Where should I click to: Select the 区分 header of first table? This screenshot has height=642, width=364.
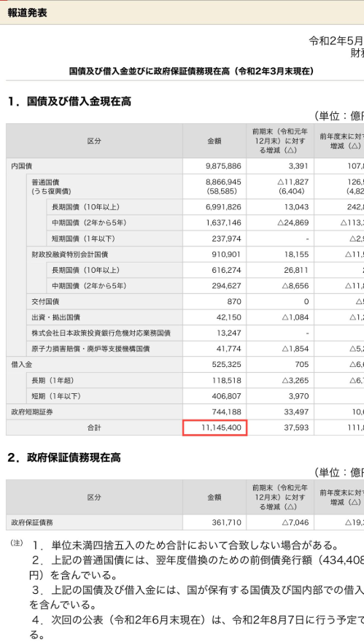click(94, 141)
